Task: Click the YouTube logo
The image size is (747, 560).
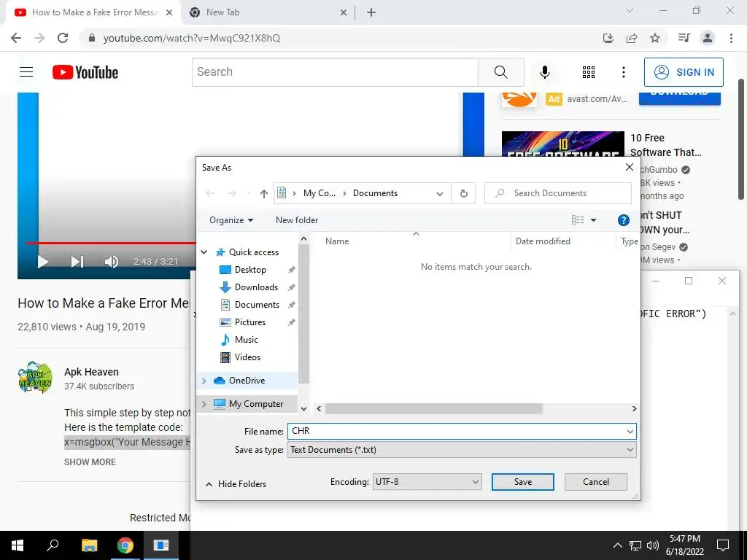Action: [85, 72]
